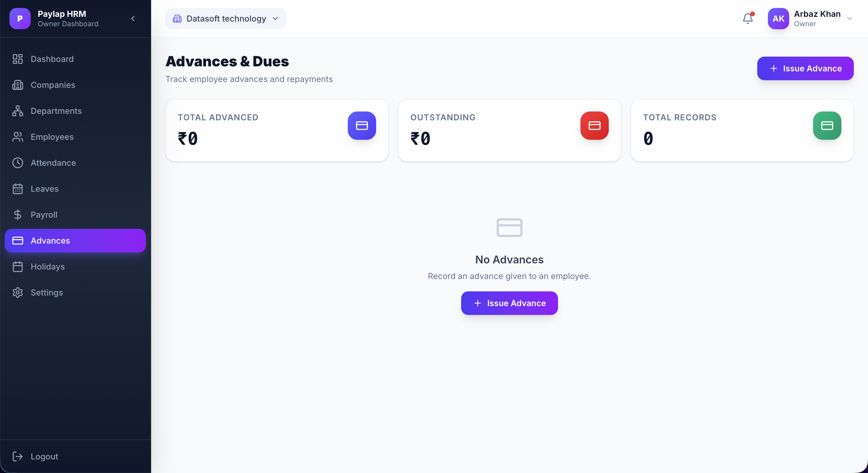Open the Datasoft technology company dropdown
Viewport: 868px width, 473px height.
(x=226, y=19)
